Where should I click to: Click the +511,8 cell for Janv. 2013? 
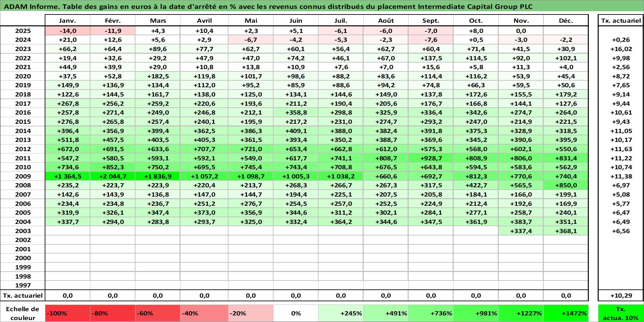[x=68, y=140]
